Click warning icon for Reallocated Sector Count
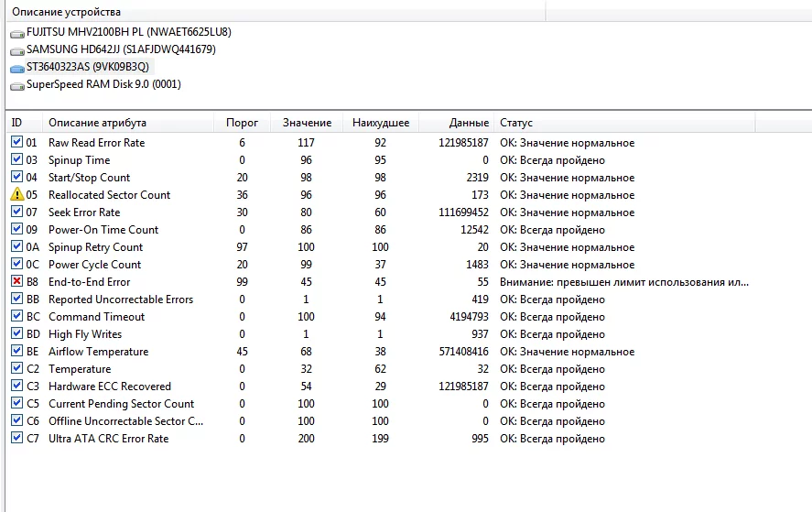 17,194
